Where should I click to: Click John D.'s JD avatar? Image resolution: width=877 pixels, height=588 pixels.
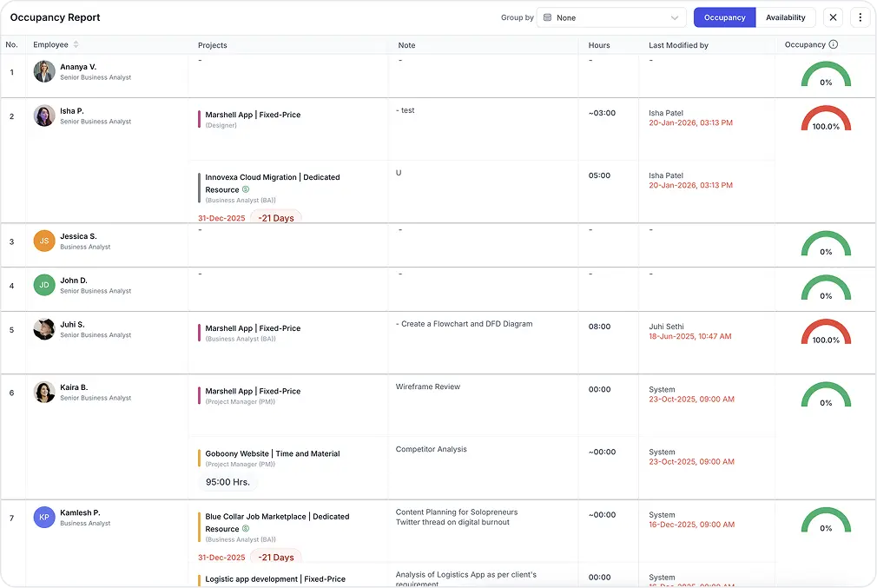[44, 285]
